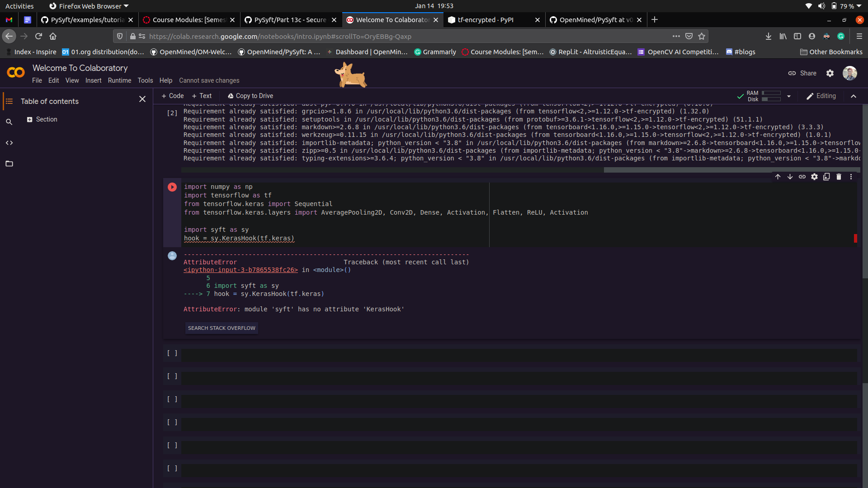Expand the Section entry in Table of contents

point(29,119)
